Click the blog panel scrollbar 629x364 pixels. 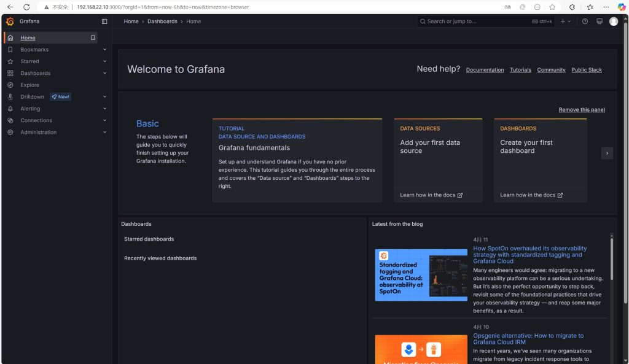pos(612,258)
